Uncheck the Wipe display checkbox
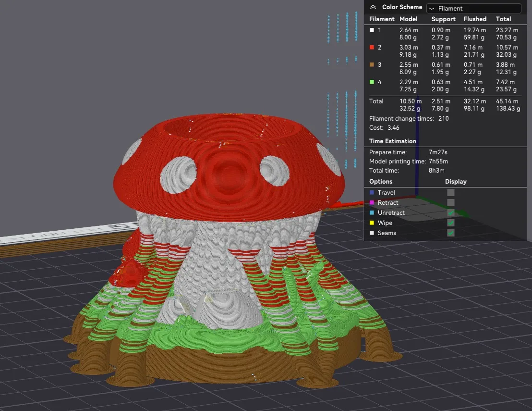Screen dimensions: 532x411 [450, 223]
